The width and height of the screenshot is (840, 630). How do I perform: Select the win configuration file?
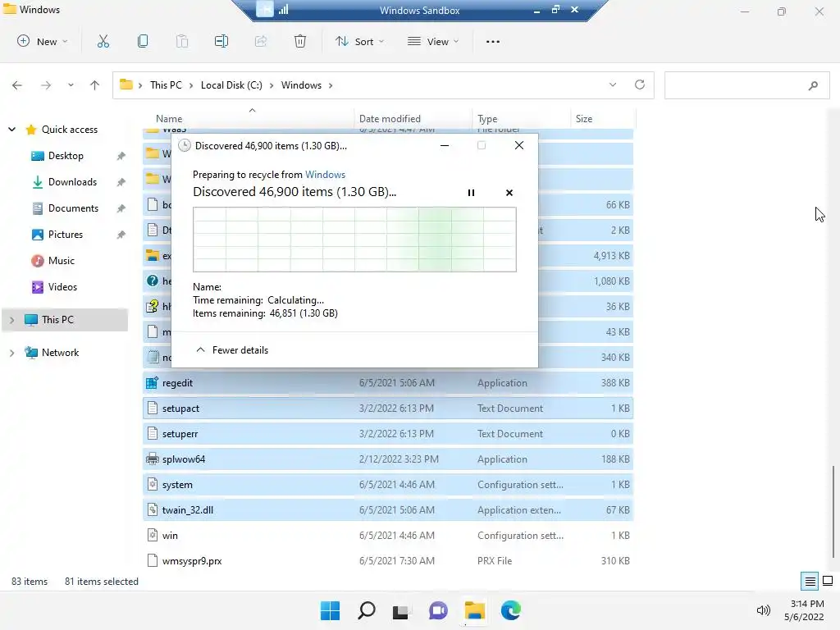point(388,535)
